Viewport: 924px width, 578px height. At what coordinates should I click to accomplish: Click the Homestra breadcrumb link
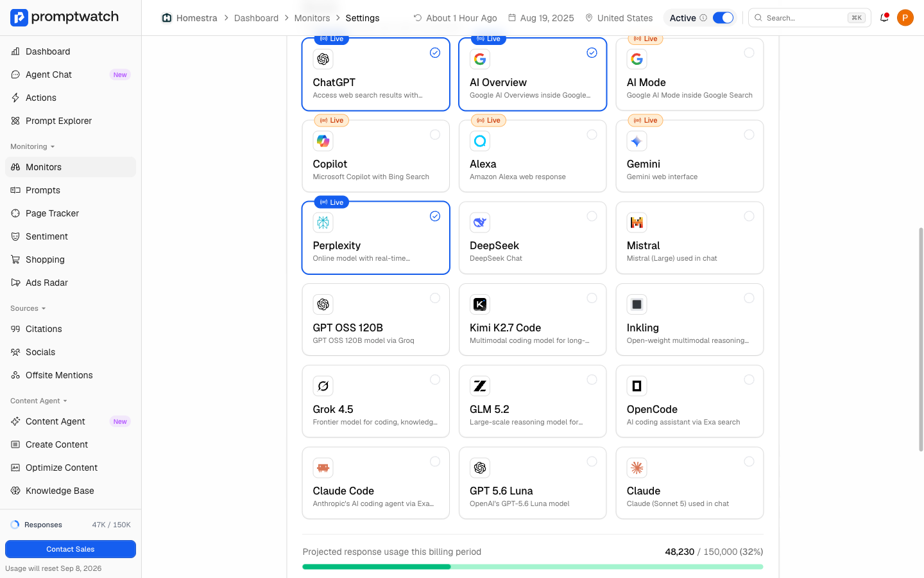point(196,18)
